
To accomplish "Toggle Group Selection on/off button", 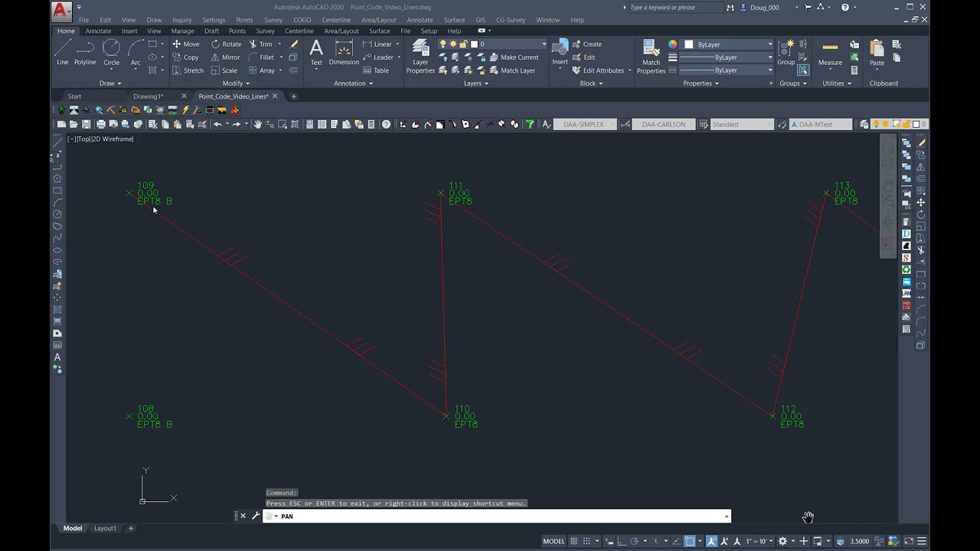I will pos(803,70).
